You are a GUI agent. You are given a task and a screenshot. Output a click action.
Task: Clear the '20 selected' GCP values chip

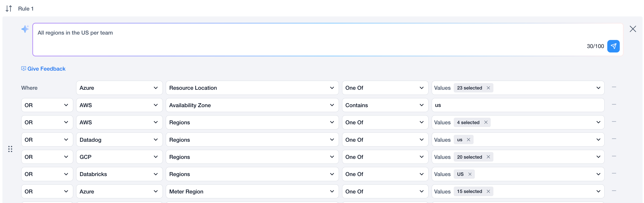[488, 157]
